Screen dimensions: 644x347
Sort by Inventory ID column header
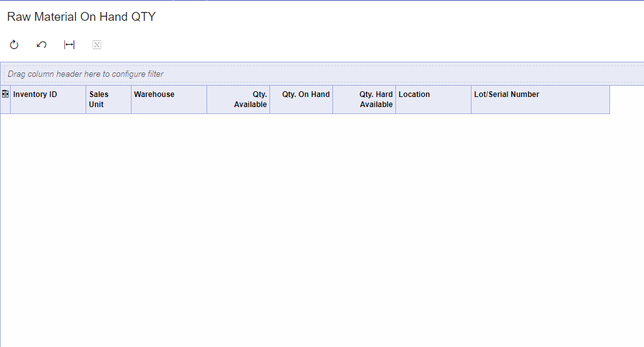click(48, 100)
